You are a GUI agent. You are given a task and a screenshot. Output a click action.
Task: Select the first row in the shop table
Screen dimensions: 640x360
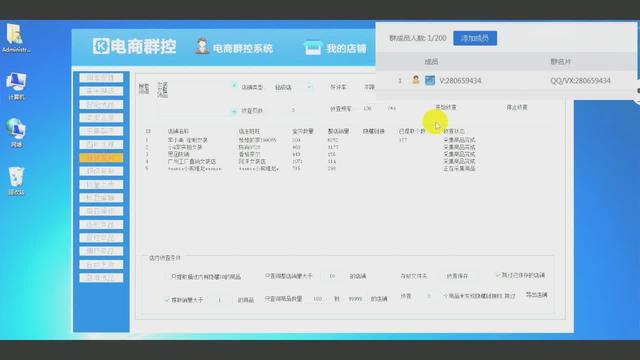coord(310,140)
